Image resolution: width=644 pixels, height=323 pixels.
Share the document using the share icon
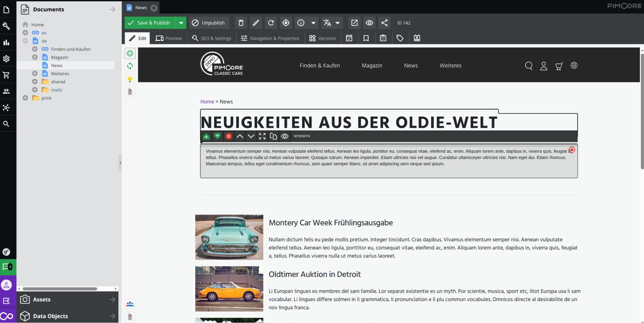click(384, 23)
